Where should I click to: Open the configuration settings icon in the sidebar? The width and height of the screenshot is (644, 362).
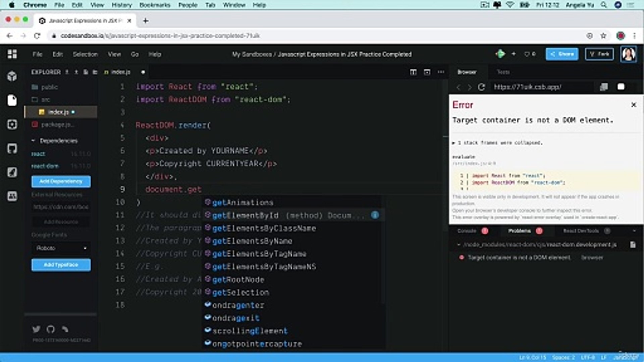(12, 124)
